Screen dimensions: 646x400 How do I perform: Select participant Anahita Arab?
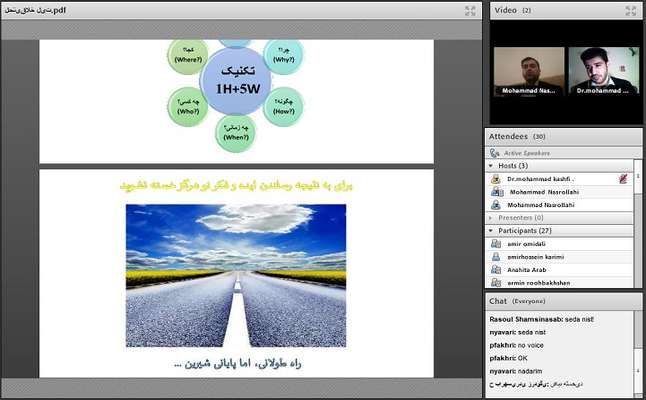(x=559, y=270)
